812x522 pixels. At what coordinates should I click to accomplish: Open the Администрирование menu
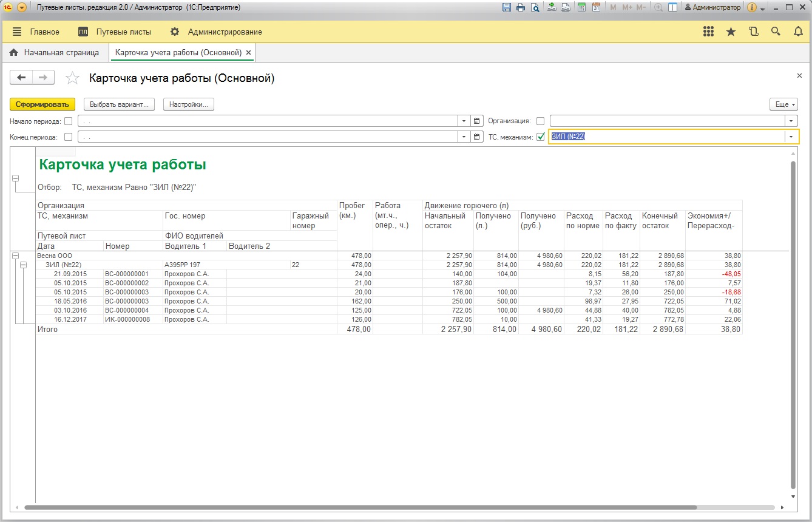216,32
